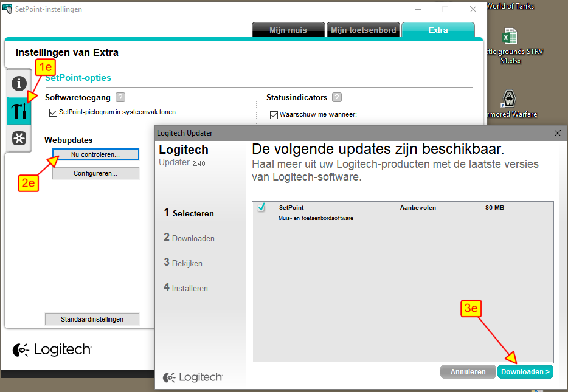The height and width of the screenshot is (392, 568).
Task: Click the SetPoint-opties heading
Action: click(x=78, y=78)
